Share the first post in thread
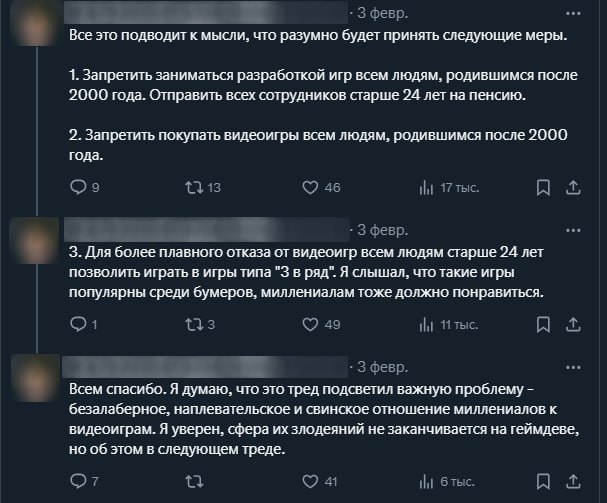Viewport: 607px width, 503px height. click(x=574, y=186)
